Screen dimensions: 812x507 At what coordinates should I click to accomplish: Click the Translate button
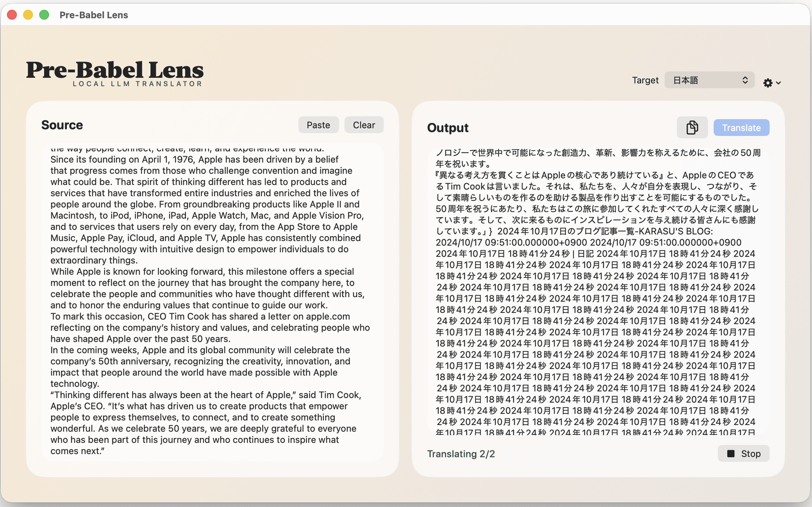point(741,128)
